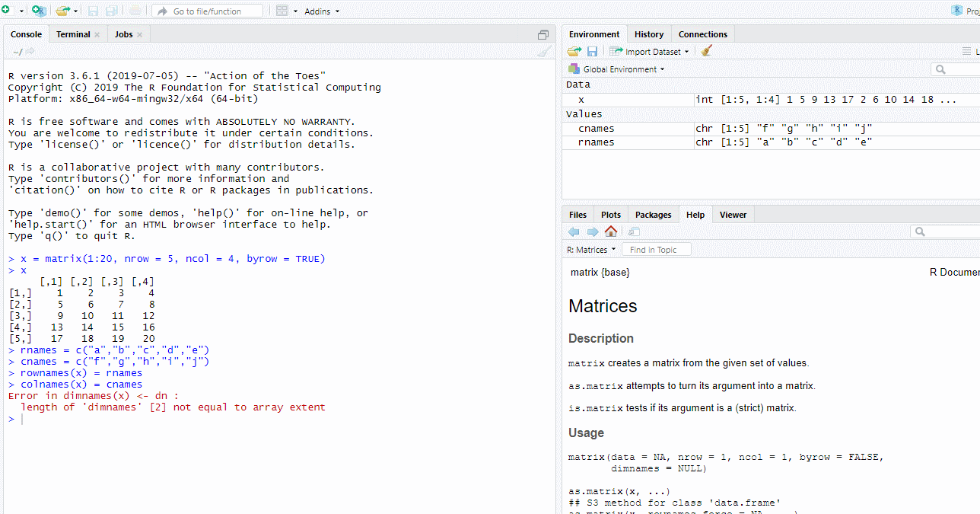Image resolution: width=980 pixels, height=514 pixels.
Task: Go back with Help back arrow
Action: point(574,231)
